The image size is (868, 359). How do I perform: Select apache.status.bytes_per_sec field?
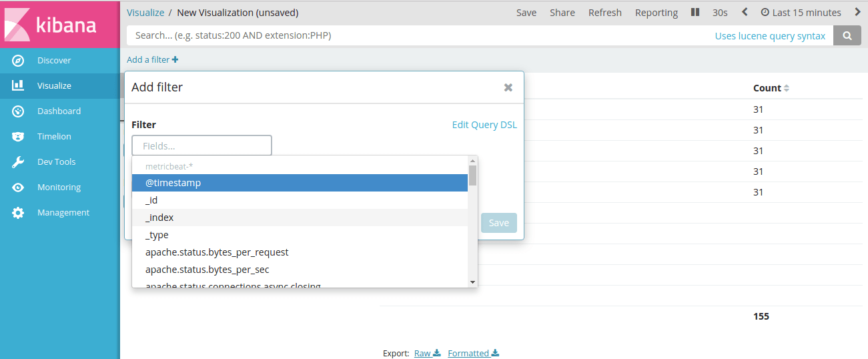300,270
